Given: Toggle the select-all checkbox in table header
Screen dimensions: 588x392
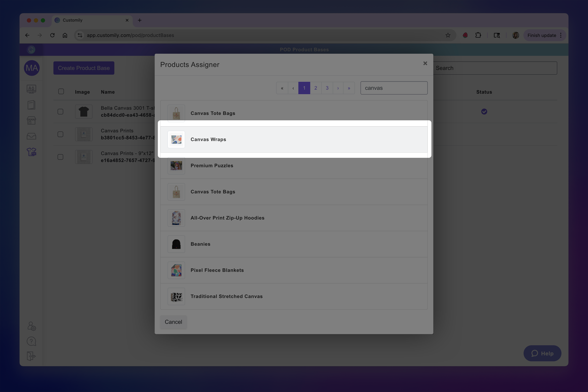Looking at the screenshot, I should pos(61,92).
